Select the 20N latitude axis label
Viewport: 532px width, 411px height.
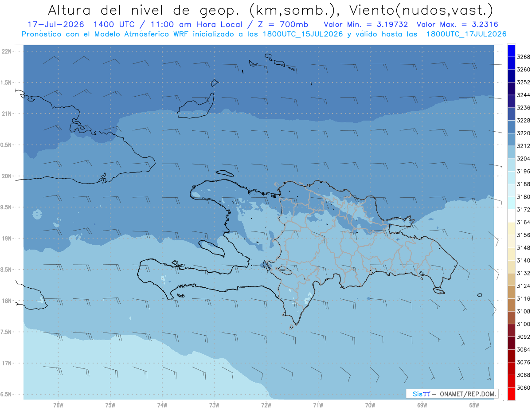click(x=7, y=176)
